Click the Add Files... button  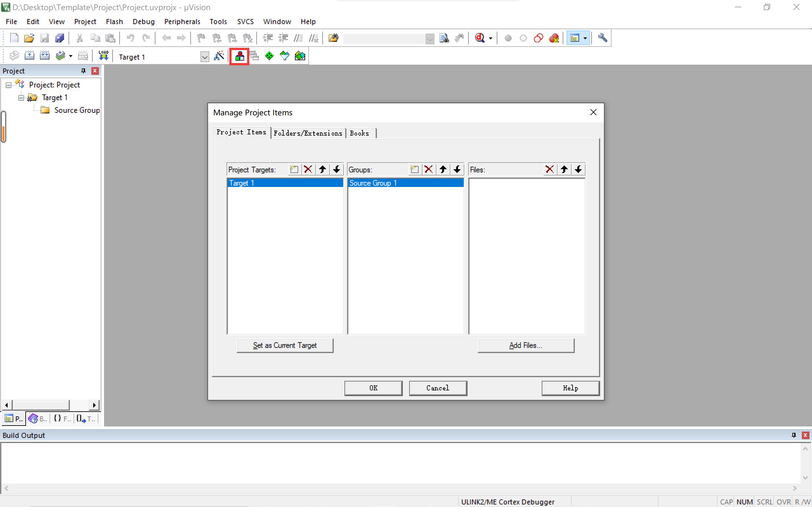[526, 345]
